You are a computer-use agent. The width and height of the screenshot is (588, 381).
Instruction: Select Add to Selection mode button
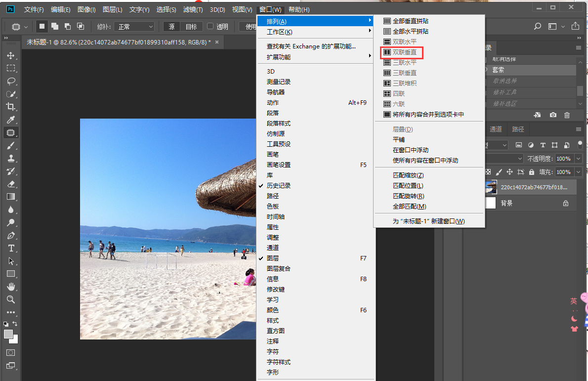click(x=55, y=26)
